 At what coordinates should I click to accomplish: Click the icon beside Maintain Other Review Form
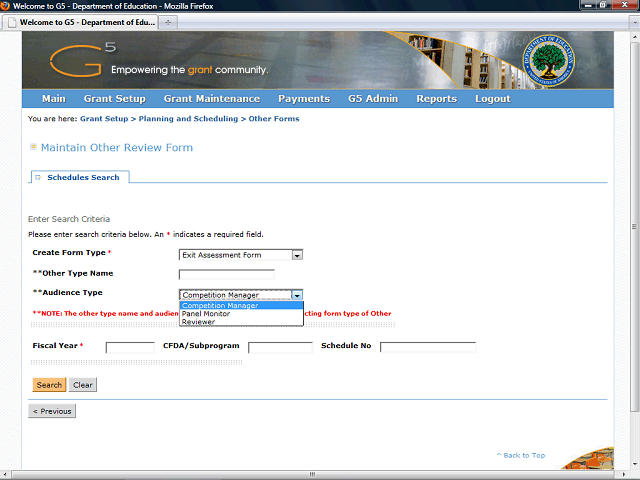(33, 147)
